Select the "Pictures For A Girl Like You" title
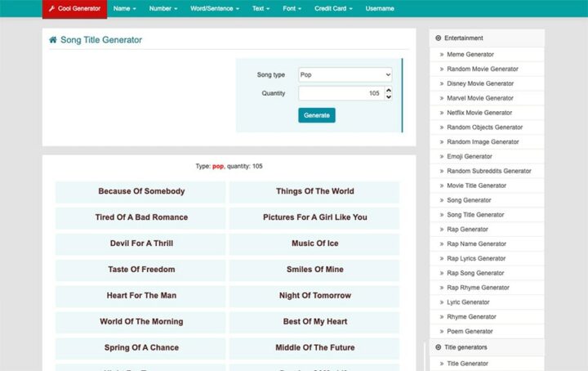588x371 pixels. [314, 217]
